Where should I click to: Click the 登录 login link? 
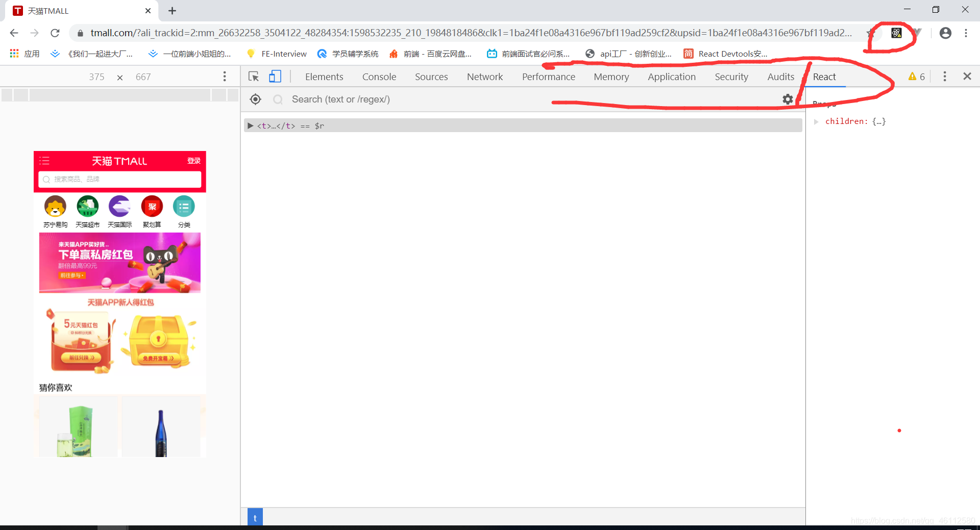tap(194, 161)
